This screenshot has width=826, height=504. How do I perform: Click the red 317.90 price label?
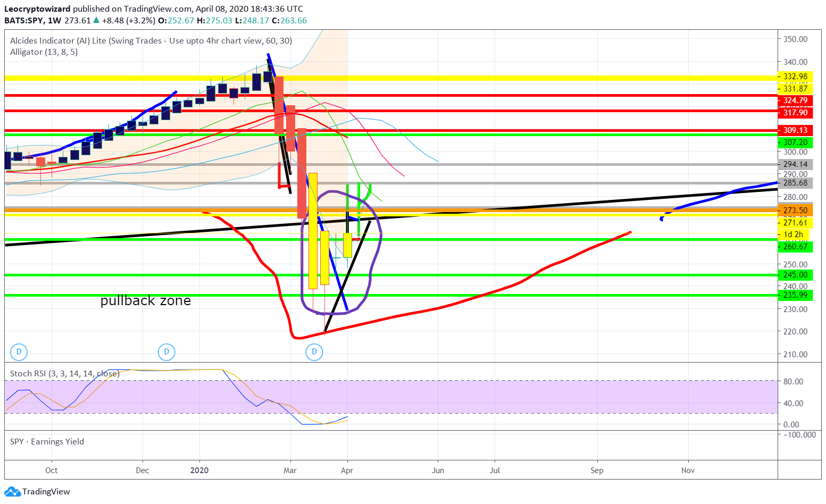tap(795, 113)
